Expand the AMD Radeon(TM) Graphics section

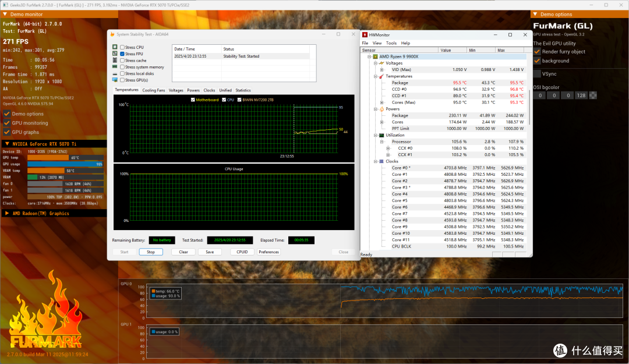pyautogui.click(x=7, y=214)
